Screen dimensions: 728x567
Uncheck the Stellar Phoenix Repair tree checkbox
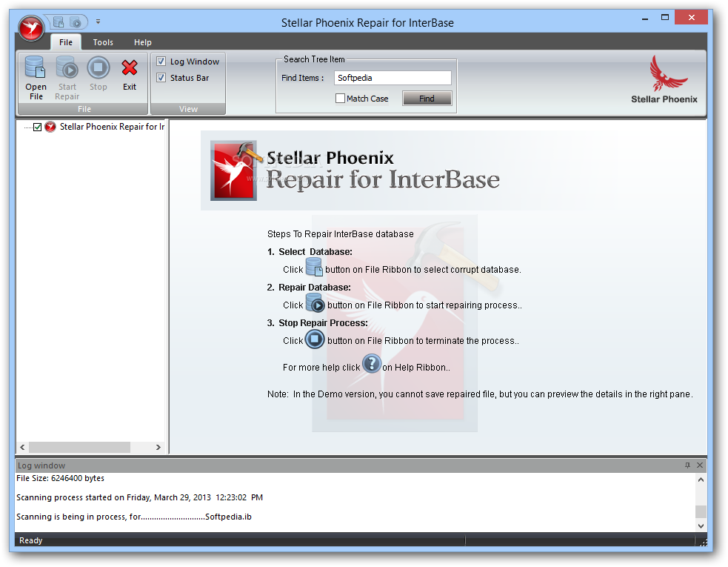click(38, 127)
